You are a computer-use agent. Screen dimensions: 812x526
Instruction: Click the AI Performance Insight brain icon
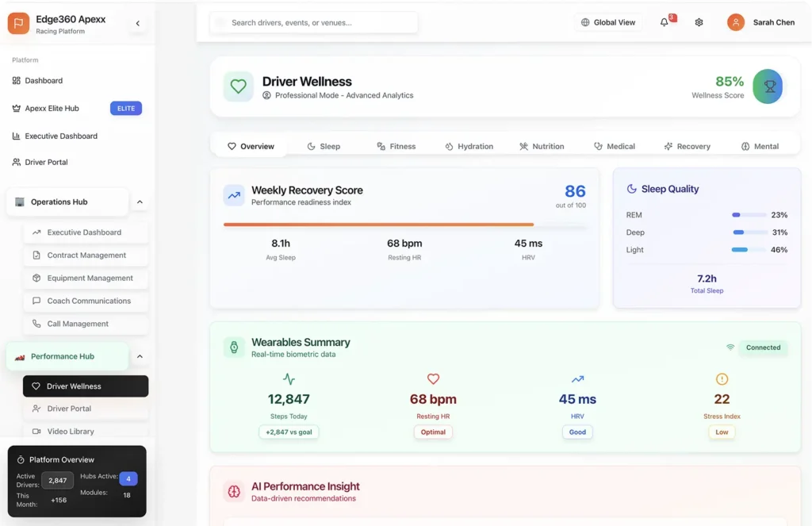[x=234, y=491]
